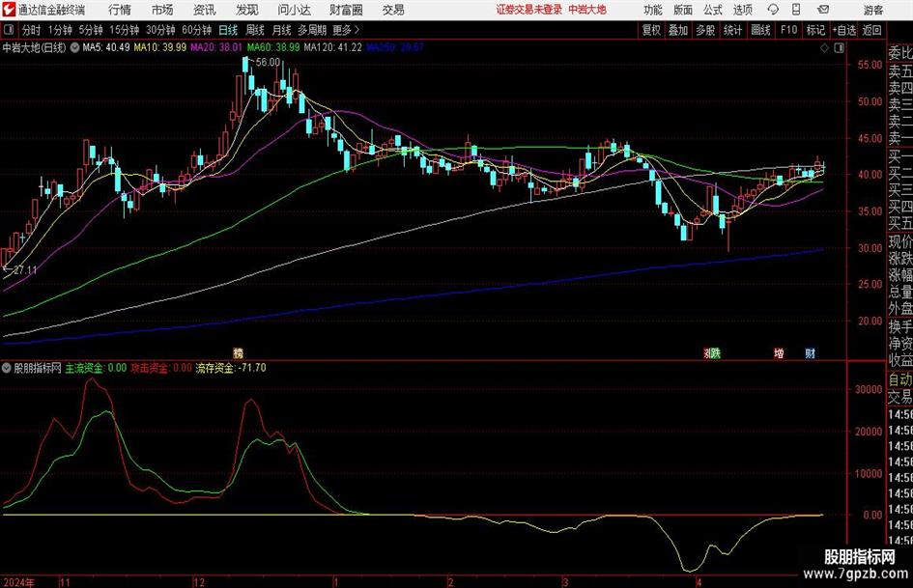The height and width of the screenshot is (588, 913).
Task: Click the 自动 label in right panel
Action: click(x=900, y=379)
